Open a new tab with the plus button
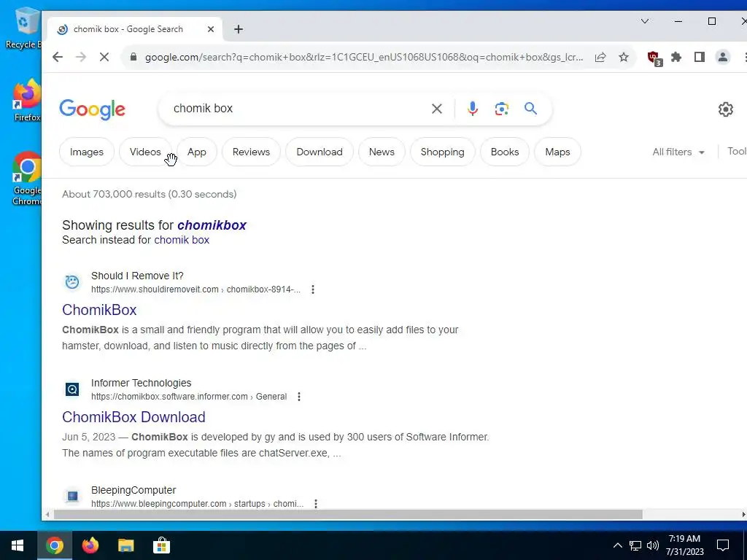 pos(239,29)
